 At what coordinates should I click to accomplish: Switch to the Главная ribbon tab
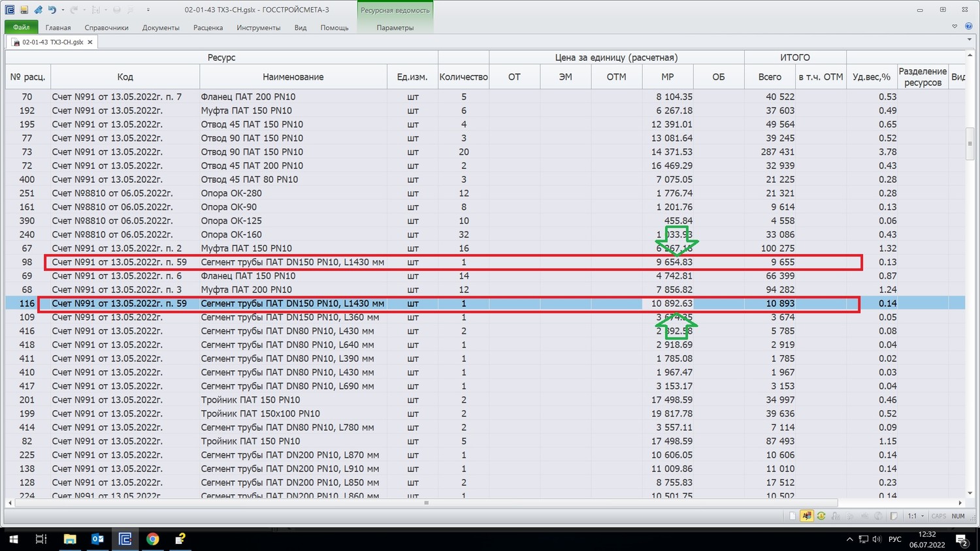click(58, 27)
